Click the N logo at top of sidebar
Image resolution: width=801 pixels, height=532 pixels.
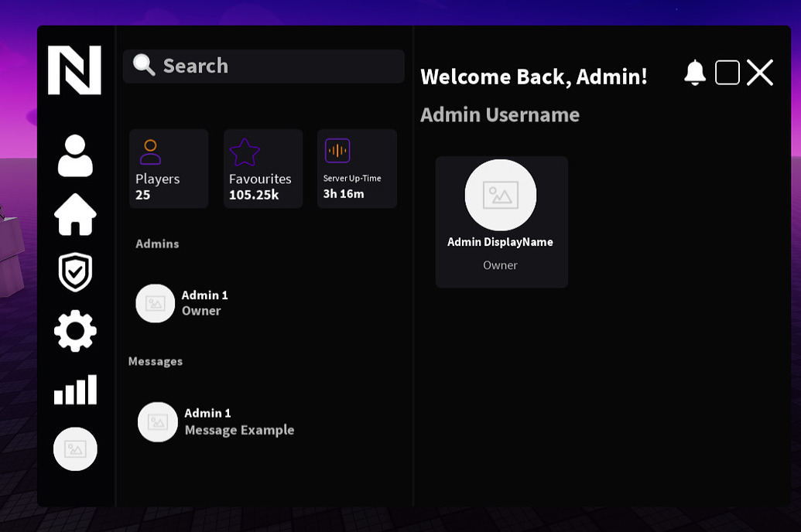tap(75, 70)
